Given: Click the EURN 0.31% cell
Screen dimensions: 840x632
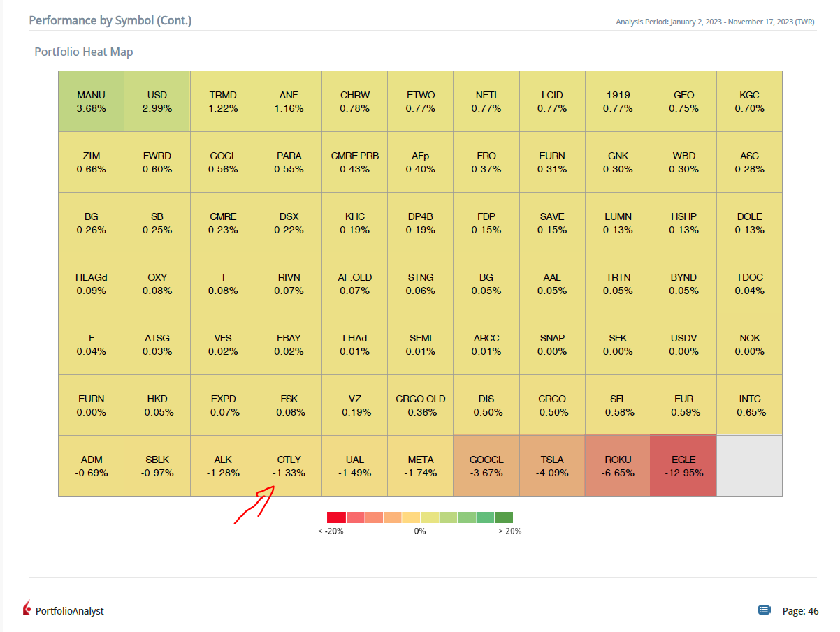Looking at the screenshot, I should click(552, 162).
